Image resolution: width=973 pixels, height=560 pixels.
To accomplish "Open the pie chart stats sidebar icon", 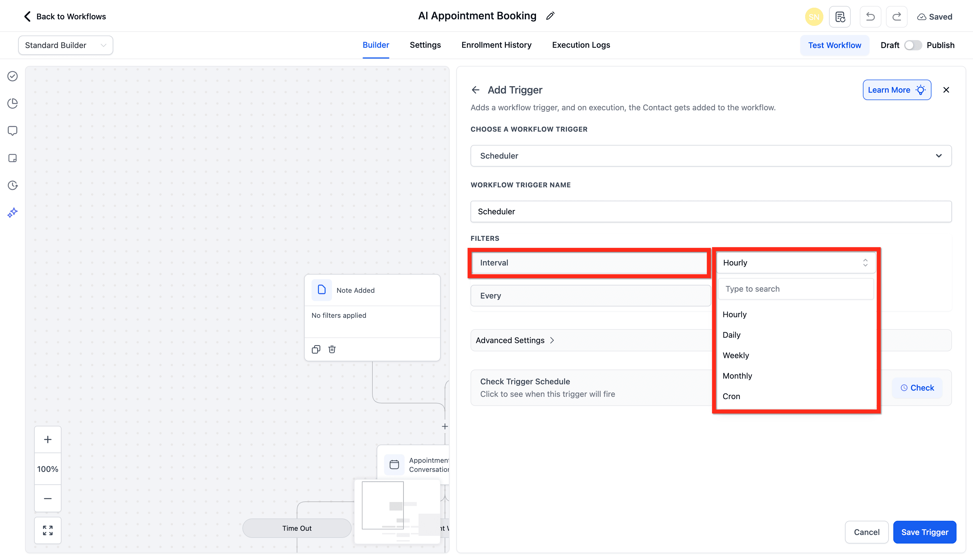I will click(13, 103).
